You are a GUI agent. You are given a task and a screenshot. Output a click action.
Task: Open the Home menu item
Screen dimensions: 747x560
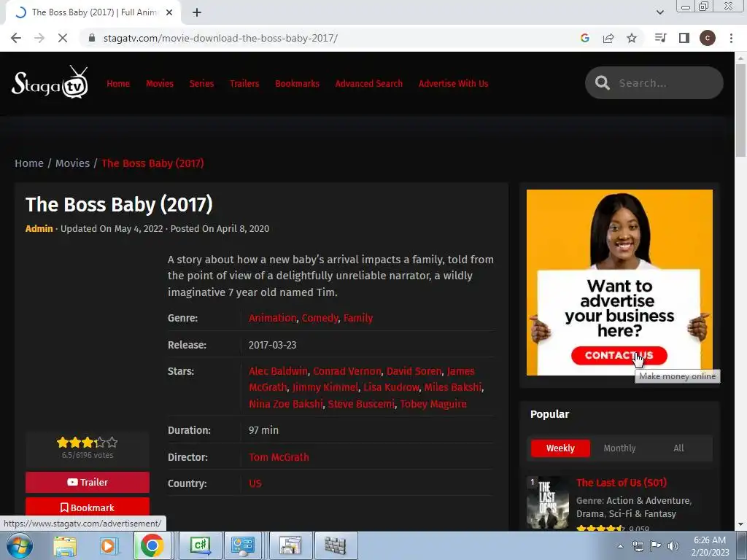point(118,83)
